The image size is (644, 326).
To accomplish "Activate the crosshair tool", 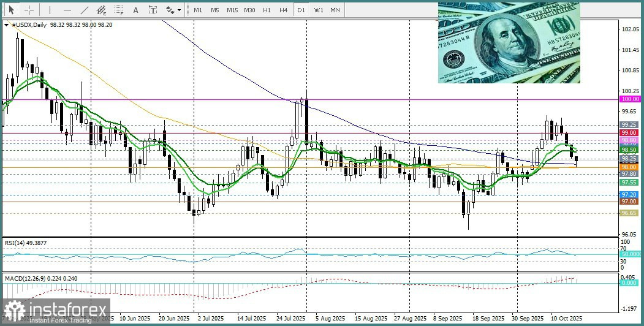I will point(29,10).
